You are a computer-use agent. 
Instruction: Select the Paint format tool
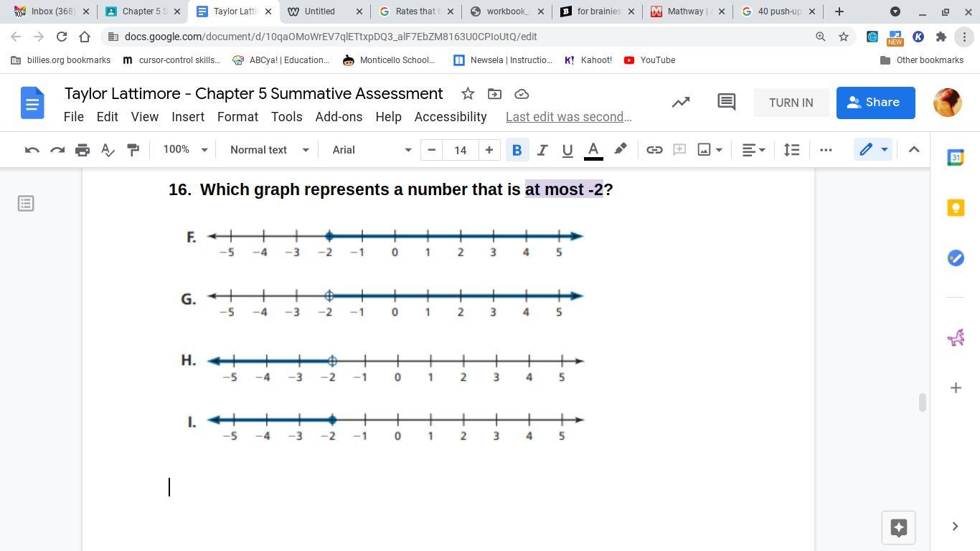[x=133, y=150]
